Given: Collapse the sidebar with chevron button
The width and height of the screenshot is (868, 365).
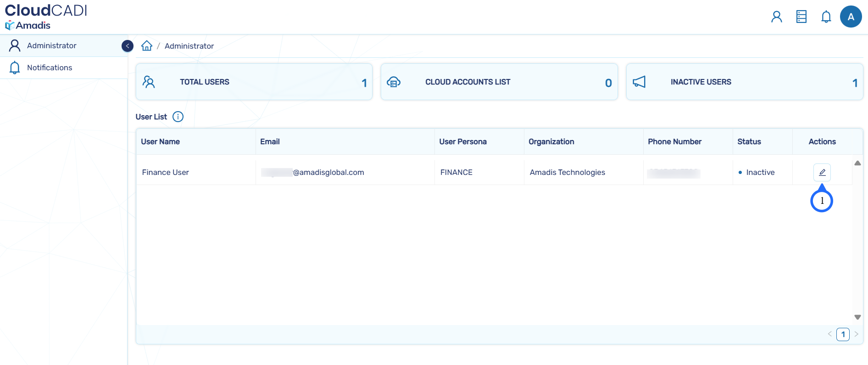Looking at the screenshot, I should (128, 46).
